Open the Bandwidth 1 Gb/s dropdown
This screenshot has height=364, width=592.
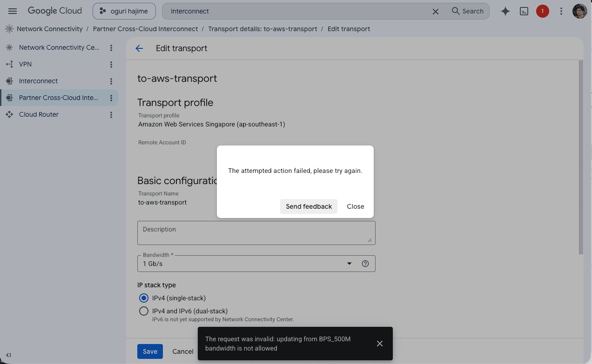tap(256, 264)
